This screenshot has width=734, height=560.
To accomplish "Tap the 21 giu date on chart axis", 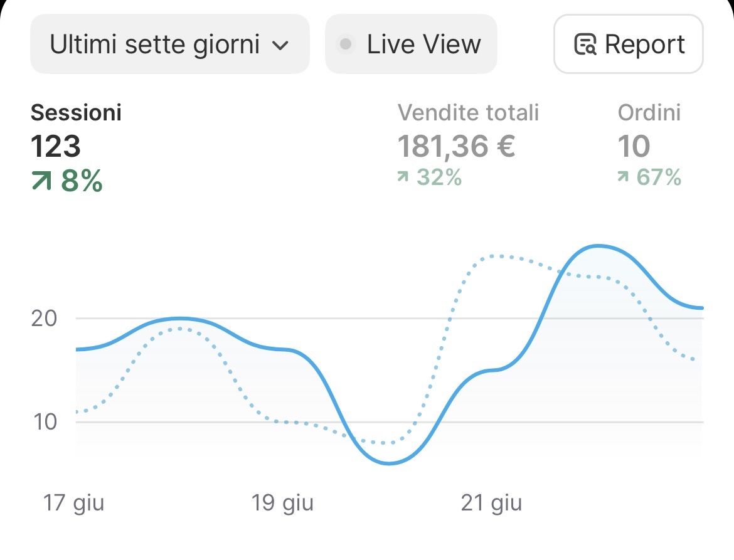I will (491, 503).
